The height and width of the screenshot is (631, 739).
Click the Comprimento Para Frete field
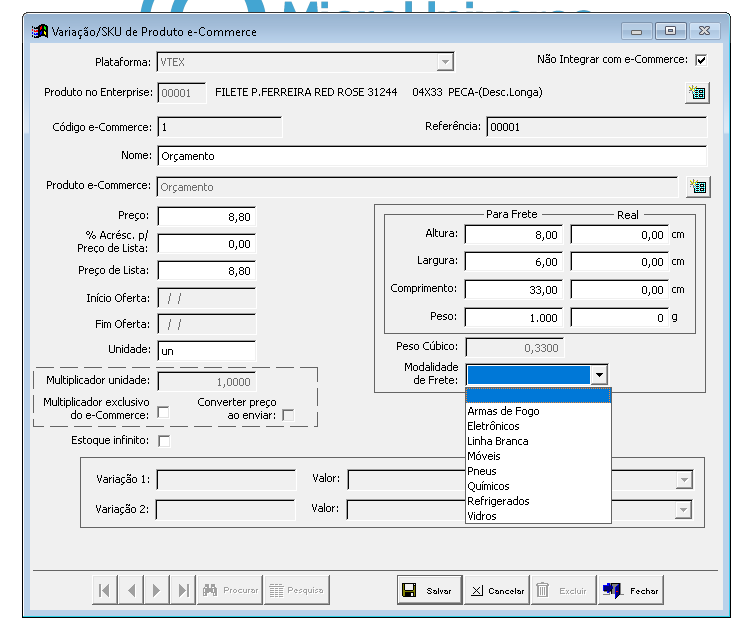click(514, 290)
